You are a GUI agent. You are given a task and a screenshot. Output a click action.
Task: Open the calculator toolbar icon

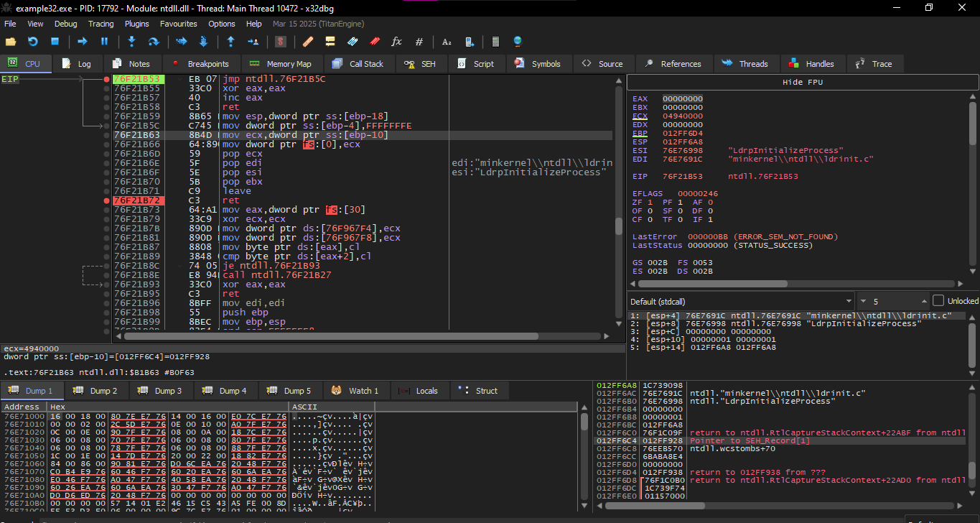coord(495,42)
